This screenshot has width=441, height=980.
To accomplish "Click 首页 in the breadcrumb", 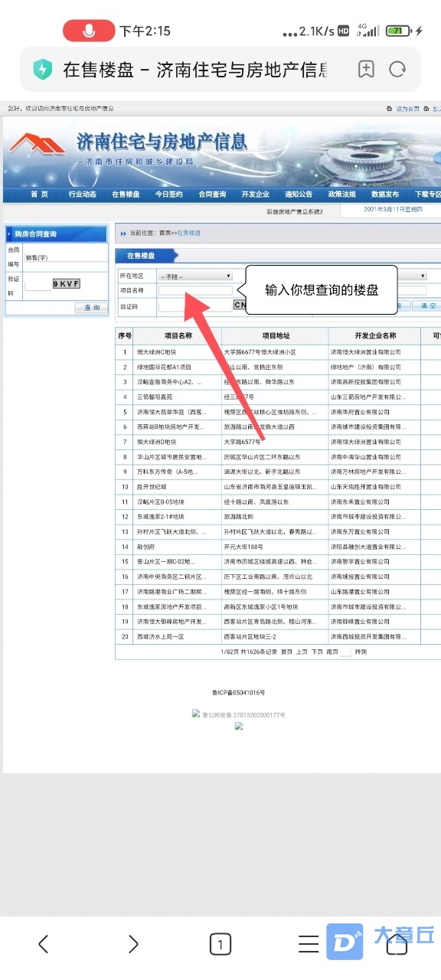I will pos(165,232).
